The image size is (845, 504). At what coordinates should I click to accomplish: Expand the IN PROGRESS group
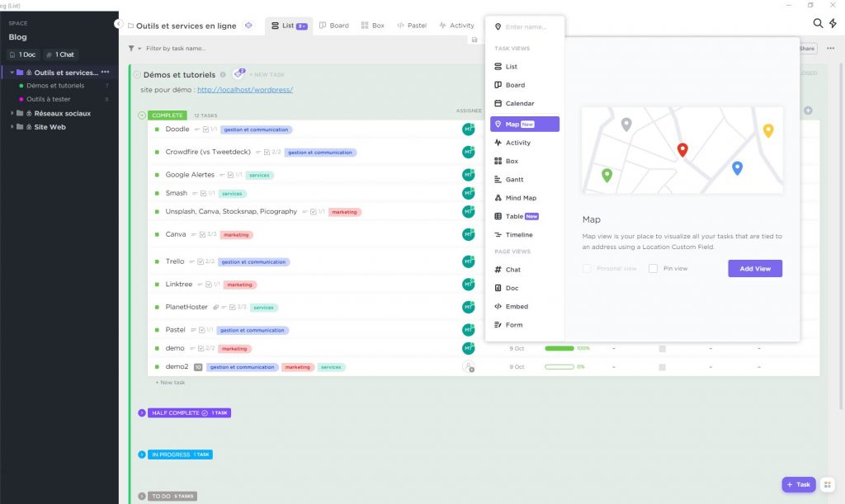(x=142, y=455)
